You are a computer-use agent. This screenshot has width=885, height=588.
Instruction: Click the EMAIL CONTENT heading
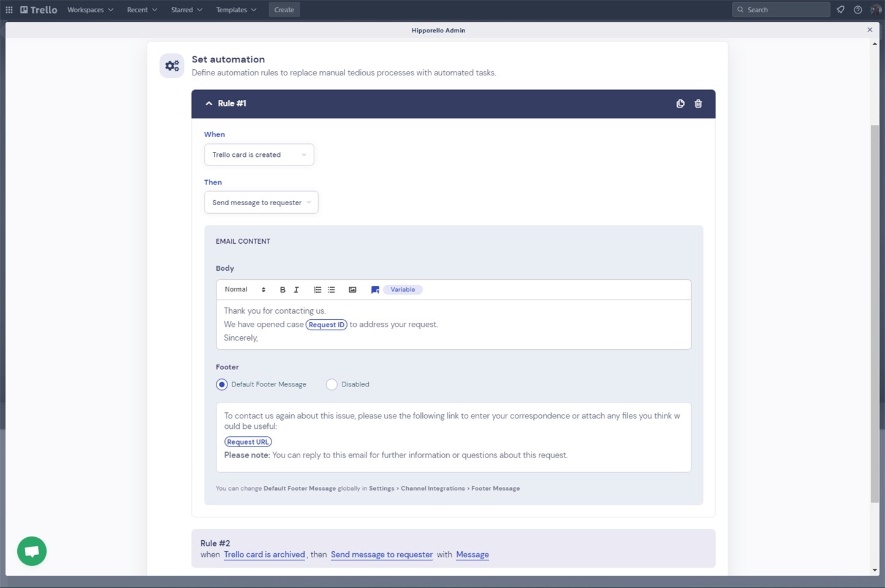[x=243, y=241]
